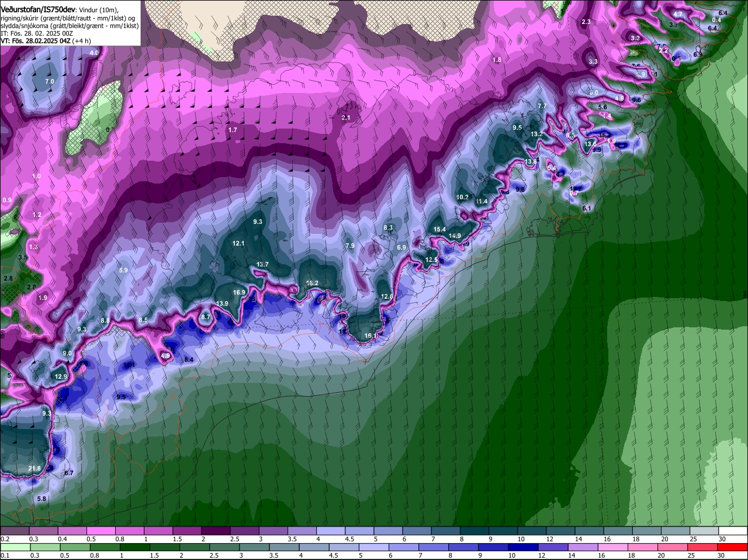Click the 8.3 value on the map

388,228
